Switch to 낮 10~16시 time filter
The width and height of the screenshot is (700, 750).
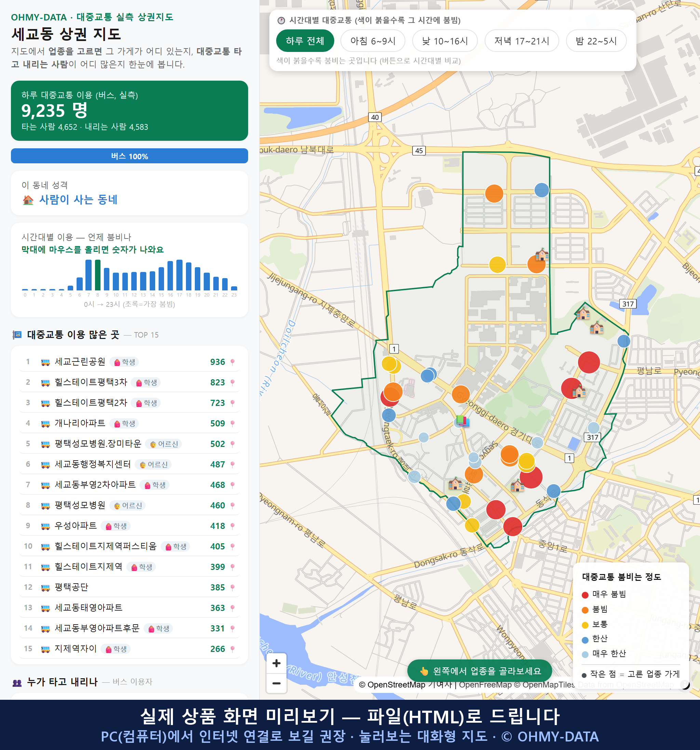pyautogui.click(x=445, y=41)
